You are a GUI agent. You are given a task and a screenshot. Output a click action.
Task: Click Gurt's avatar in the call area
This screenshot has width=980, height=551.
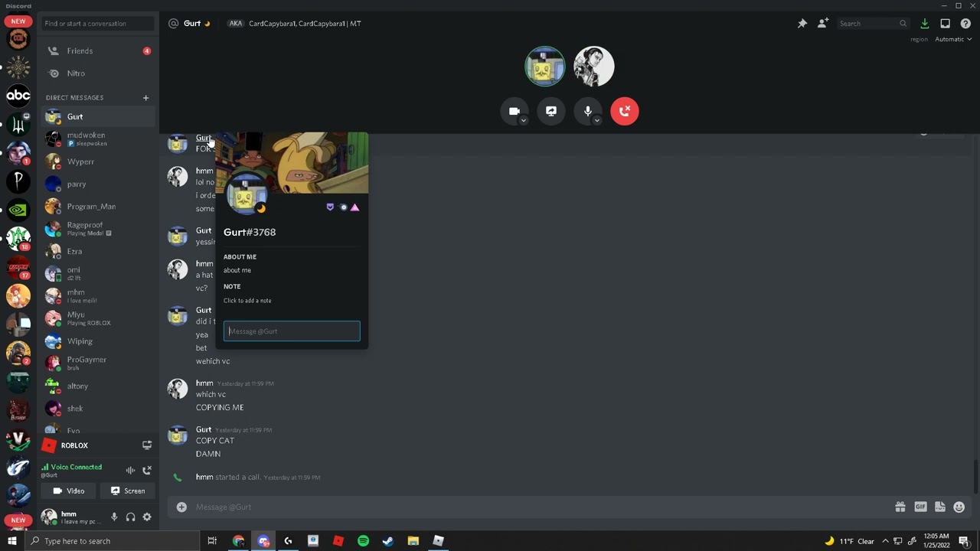click(545, 67)
